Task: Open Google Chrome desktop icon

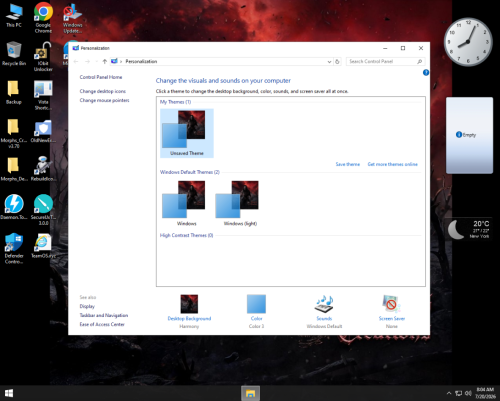Action: (x=43, y=17)
